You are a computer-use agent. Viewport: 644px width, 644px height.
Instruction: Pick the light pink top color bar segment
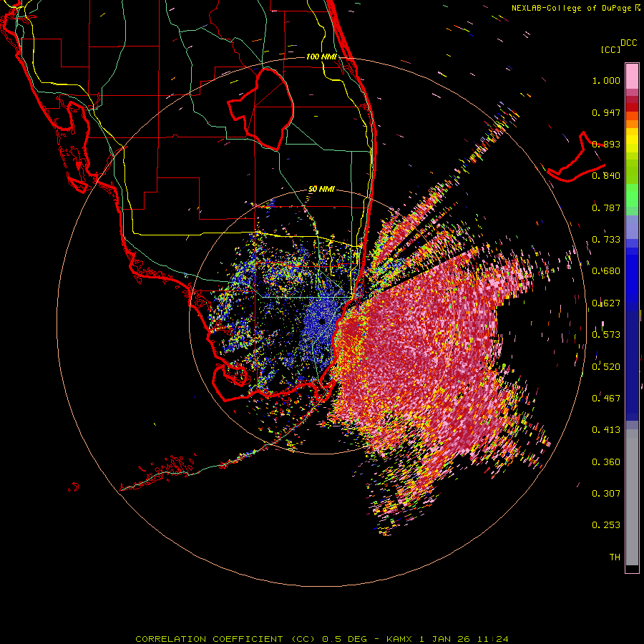pyautogui.click(x=632, y=77)
